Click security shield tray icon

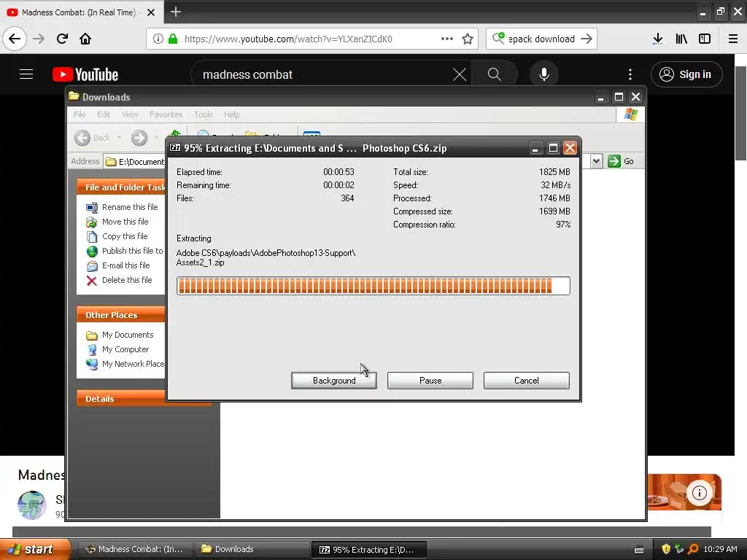click(665, 549)
